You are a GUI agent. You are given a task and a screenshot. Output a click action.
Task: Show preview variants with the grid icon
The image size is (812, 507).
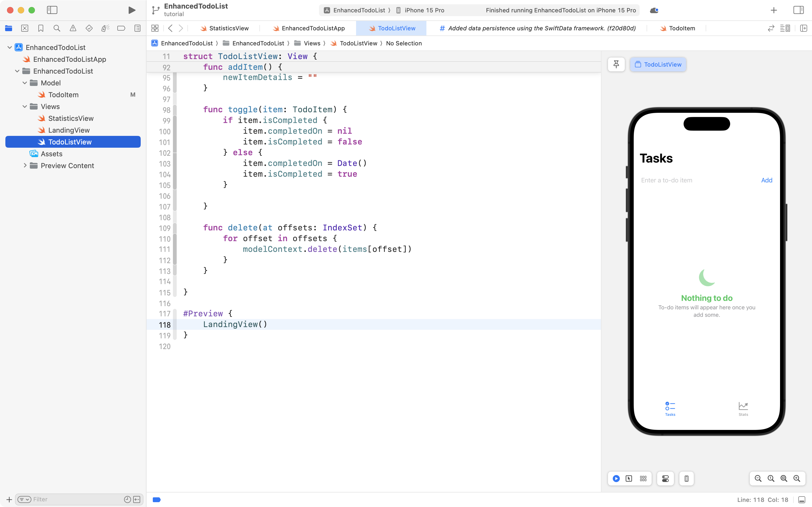point(643,479)
